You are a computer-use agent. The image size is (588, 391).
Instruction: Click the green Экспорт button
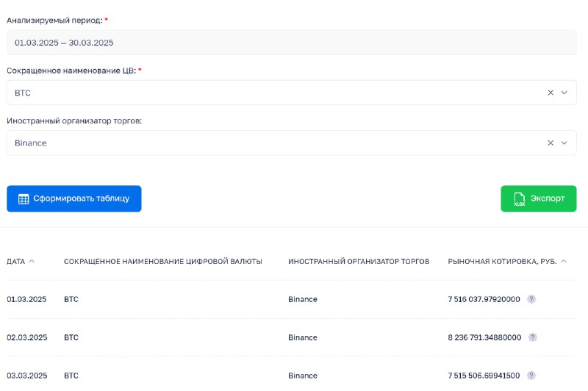click(539, 198)
